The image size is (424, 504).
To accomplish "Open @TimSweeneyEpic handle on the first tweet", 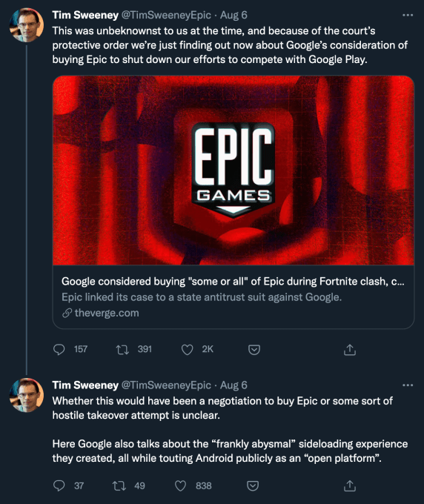I will [166, 15].
